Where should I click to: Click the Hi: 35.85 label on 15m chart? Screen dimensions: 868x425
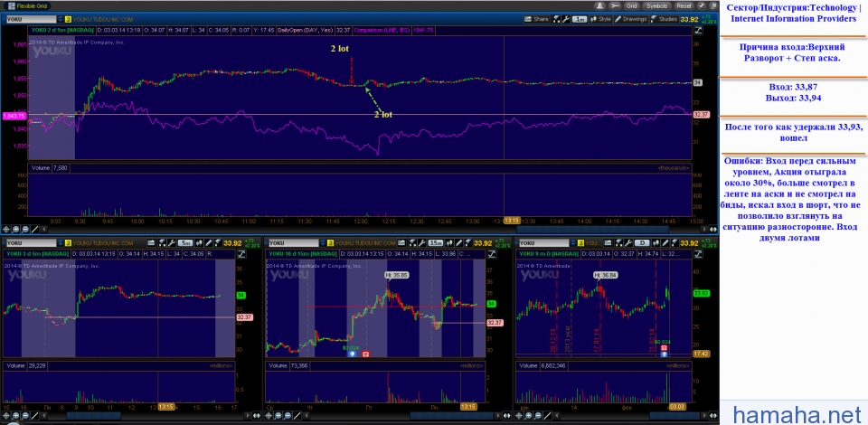pos(397,274)
